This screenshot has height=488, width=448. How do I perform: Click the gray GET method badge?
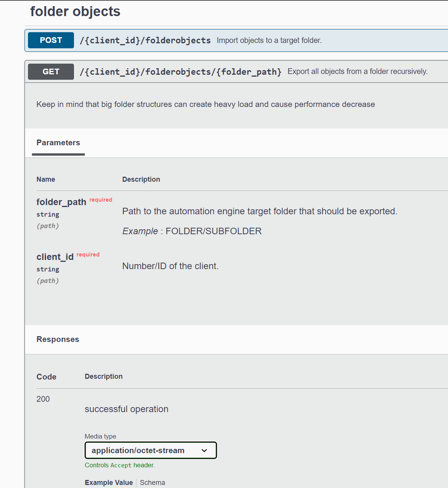tap(51, 72)
